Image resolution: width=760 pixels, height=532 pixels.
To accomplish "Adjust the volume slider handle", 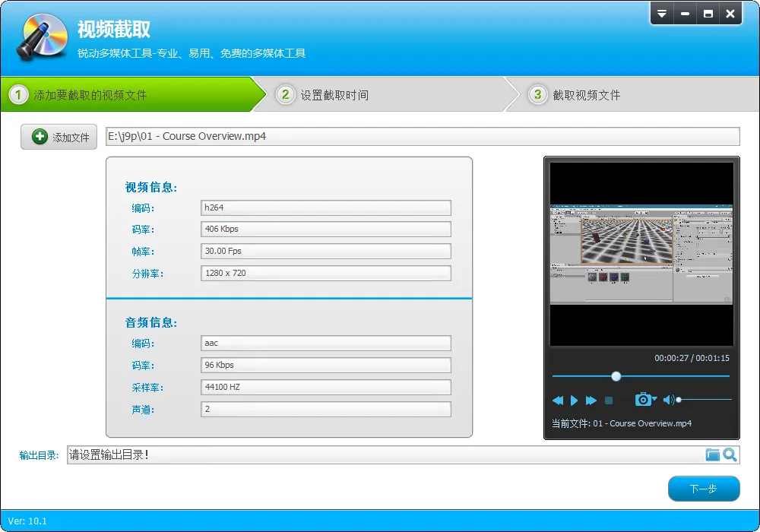I will coord(679,400).
